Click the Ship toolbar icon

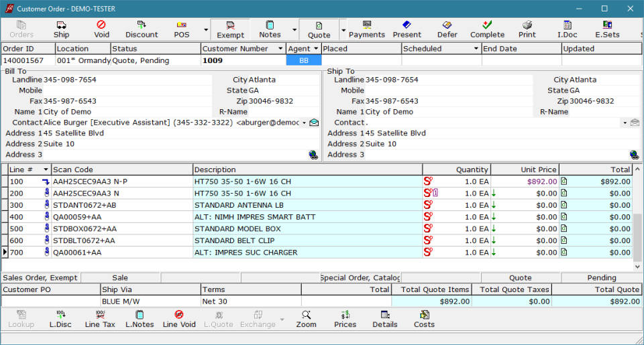point(61,29)
